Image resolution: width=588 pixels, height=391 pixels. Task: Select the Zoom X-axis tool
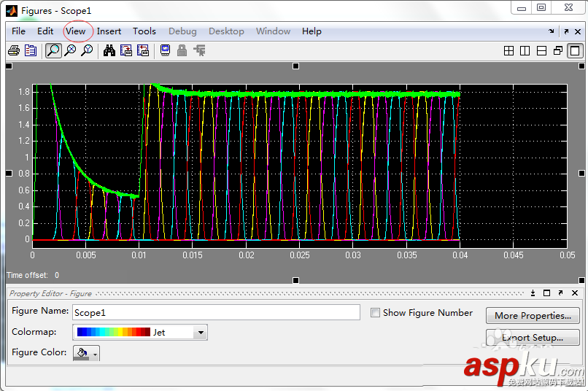(x=70, y=50)
